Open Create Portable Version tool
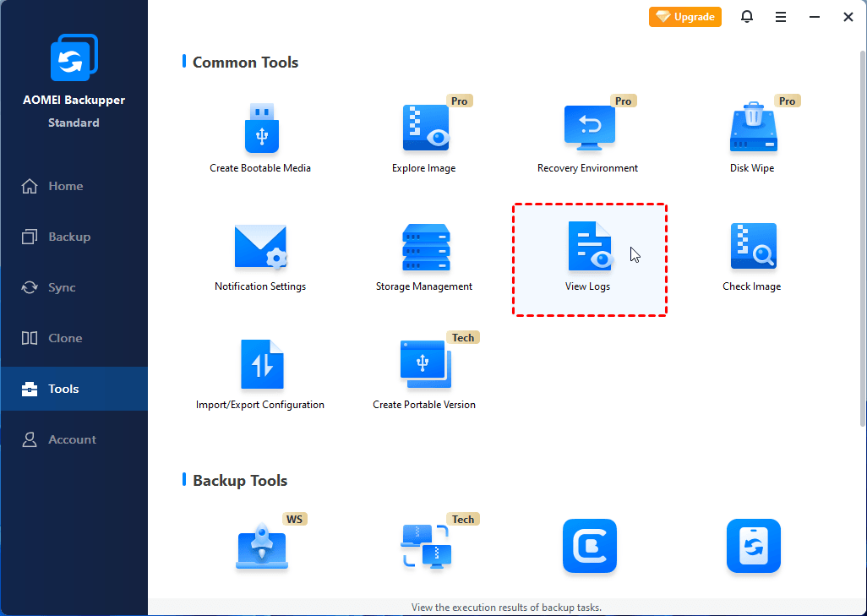Screen dimensions: 867x616 click(x=424, y=375)
